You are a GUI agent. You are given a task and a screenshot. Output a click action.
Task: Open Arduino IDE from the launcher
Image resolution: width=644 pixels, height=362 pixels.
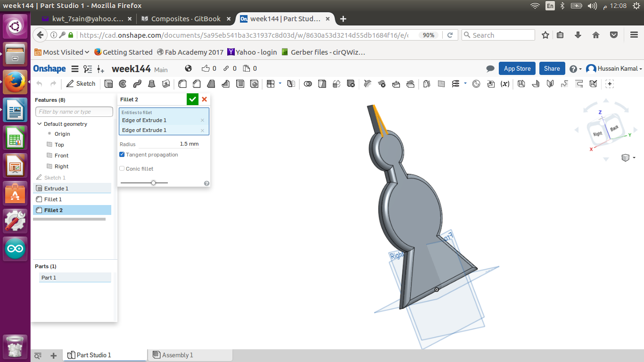15,249
